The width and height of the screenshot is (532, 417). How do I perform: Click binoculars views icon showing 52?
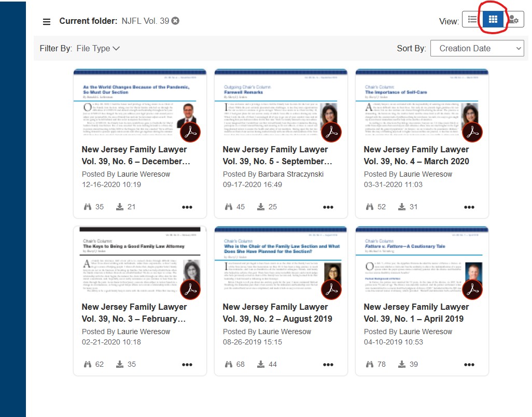pos(370,207)
